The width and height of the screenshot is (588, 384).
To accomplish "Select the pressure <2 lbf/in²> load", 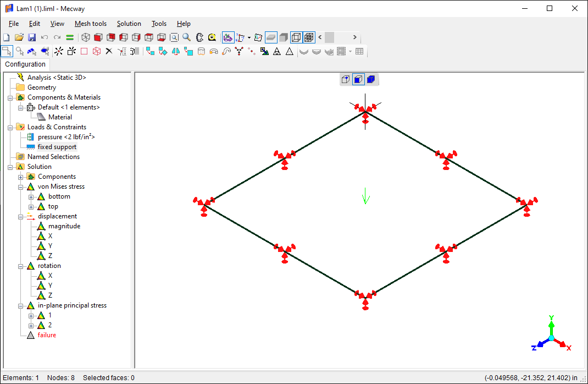I will coord(66,136).
